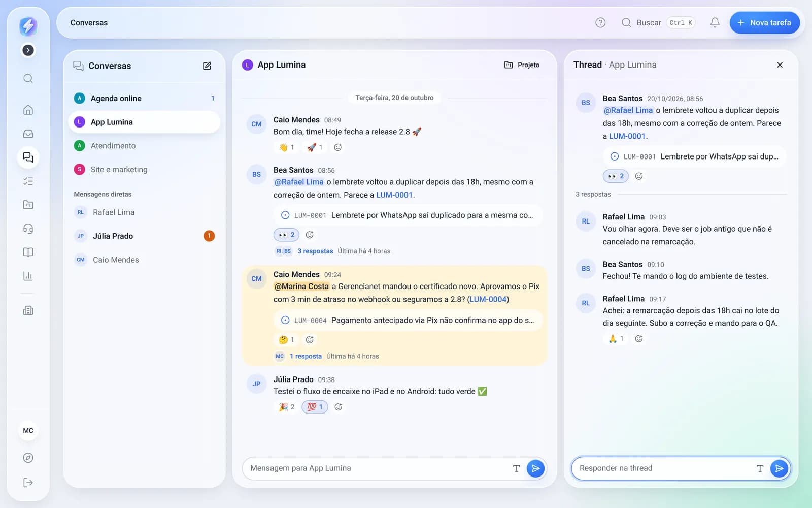This screenshot has height=508, width=812.
Task: Expand the sidebar with the arrow button
Action: point(28,50)
